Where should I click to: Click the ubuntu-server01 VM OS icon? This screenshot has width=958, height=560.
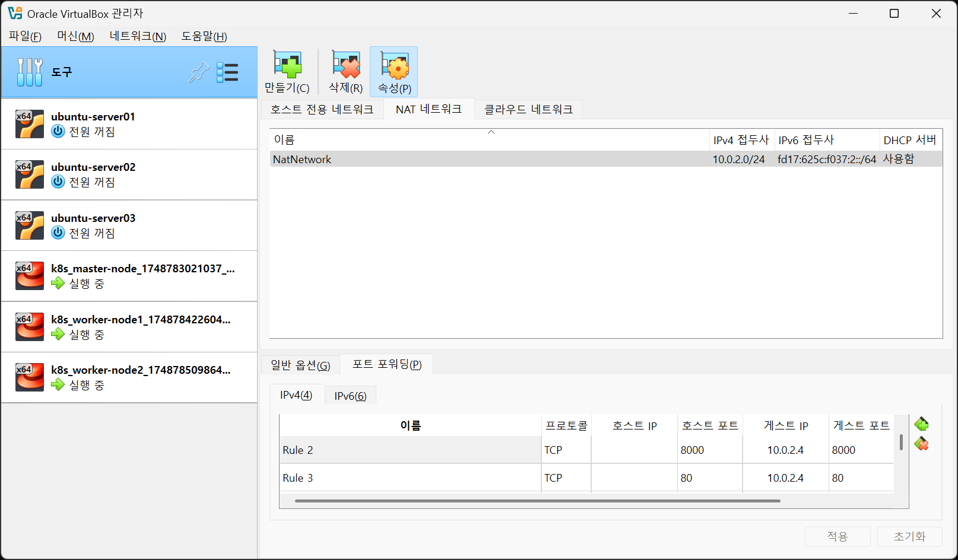coord(30,124)
